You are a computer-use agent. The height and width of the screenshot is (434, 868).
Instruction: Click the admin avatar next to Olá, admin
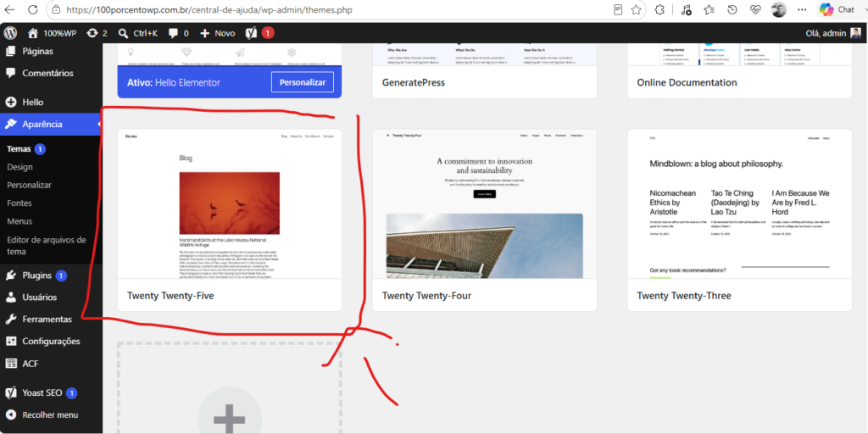(x=856, y=33)
